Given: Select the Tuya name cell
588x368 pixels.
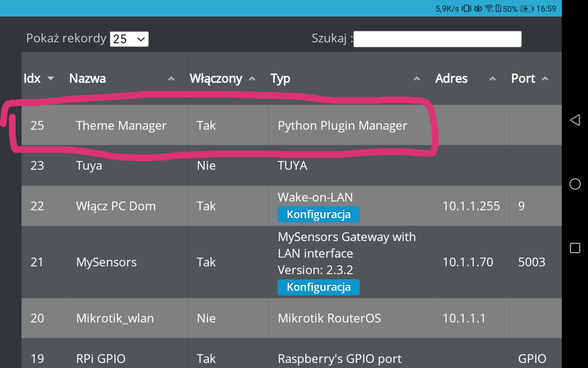Looking at the screenshot, I should coord(89,166).
